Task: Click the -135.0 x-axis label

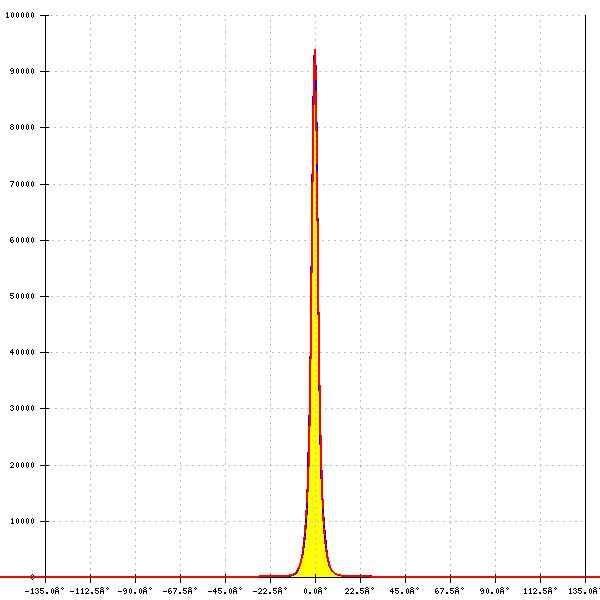Action: [45, 591]
